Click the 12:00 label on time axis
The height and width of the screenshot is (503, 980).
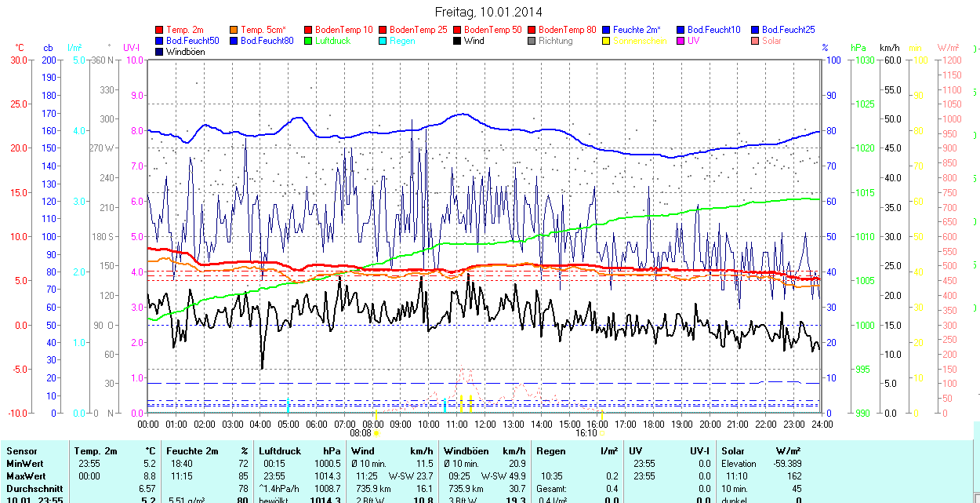click(485, 424)
